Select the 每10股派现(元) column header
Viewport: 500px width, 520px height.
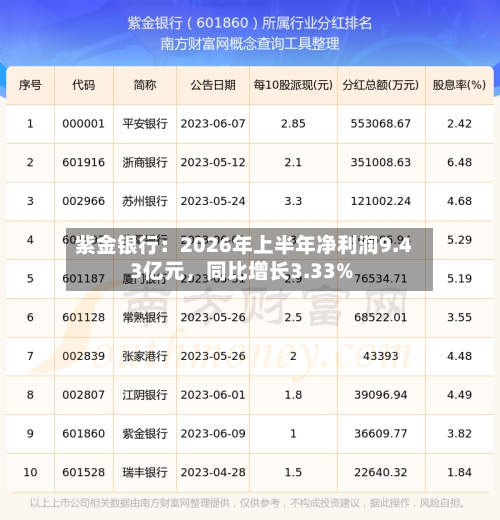click(293, 85)
